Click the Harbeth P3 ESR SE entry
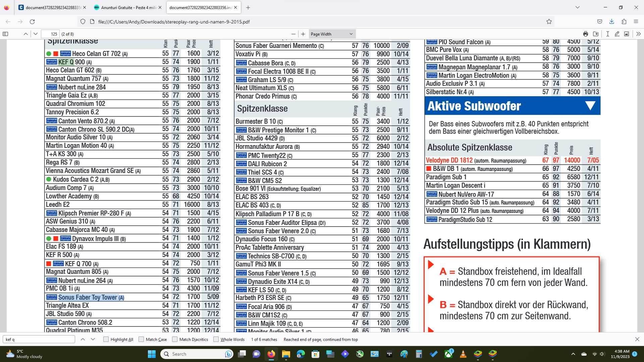 [263, 298]
